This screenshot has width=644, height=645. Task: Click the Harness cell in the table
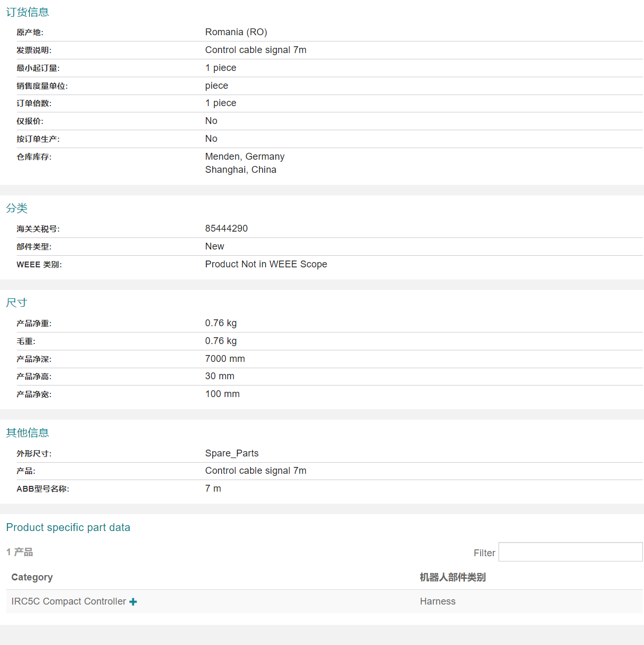pyautogui.click(x=438, y=601)
